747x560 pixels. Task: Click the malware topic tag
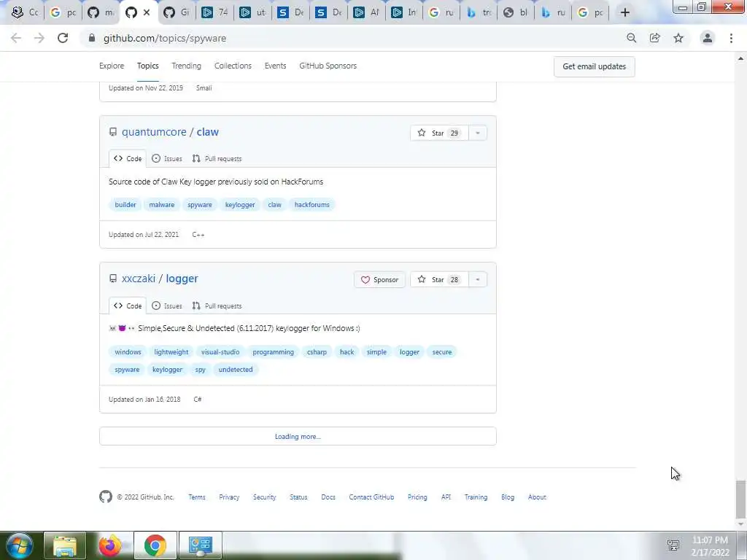coord(161,205)
